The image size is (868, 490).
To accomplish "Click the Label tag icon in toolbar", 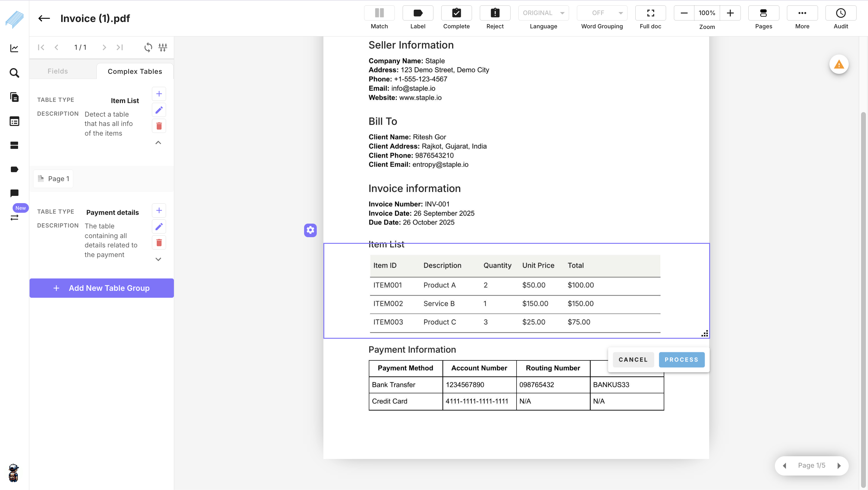I will (417, 13).
